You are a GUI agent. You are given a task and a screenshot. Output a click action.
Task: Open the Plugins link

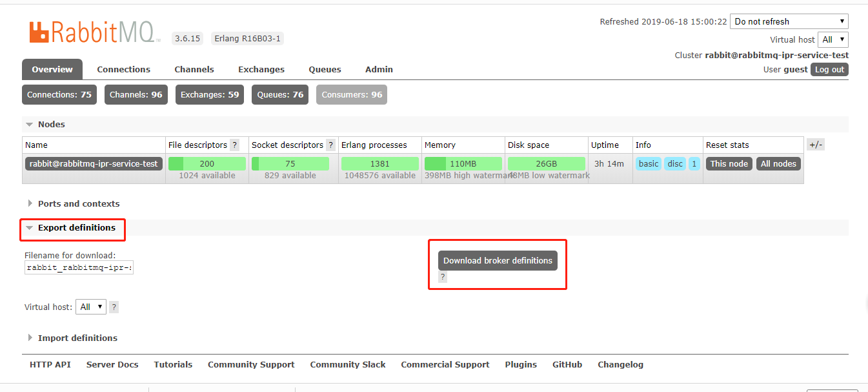coord(521,365)
